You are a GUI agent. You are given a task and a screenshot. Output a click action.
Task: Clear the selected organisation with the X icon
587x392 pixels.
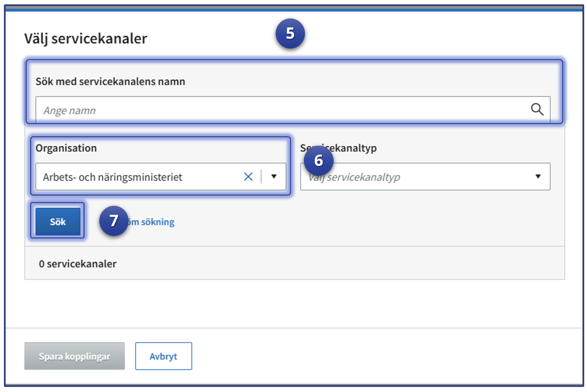pyautogui.click(x=248, y=176)
